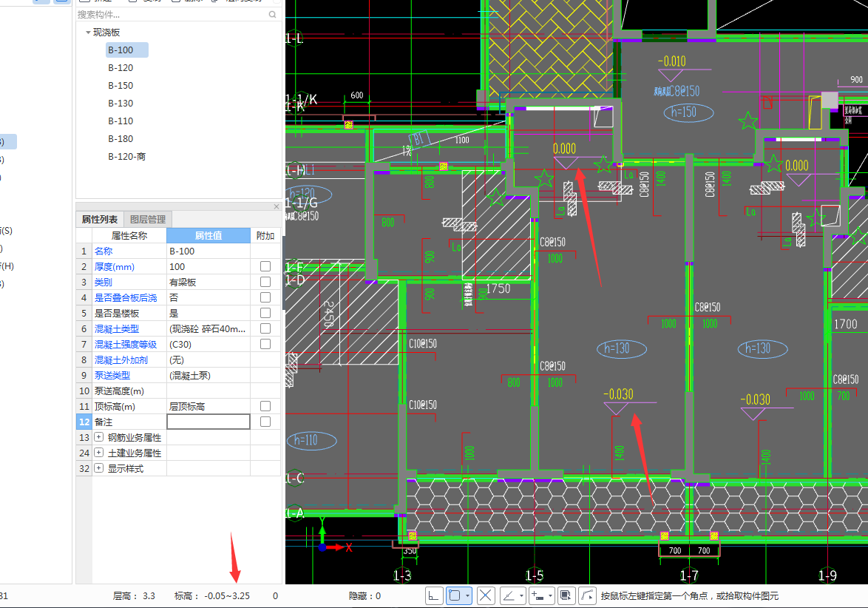
Task: Expand the 土建业务属性 group
Action: pos(99,453)
